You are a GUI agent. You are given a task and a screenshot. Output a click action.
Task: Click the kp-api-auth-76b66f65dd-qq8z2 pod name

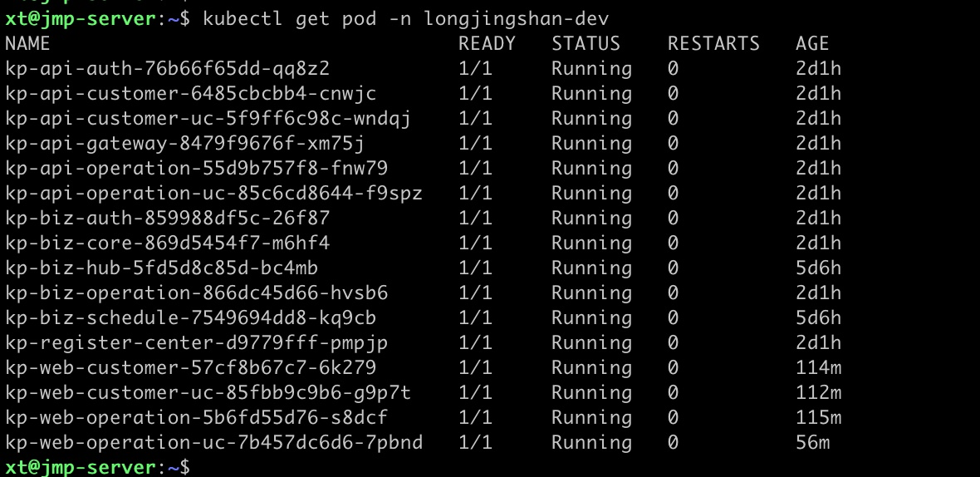tap(167, 68)
